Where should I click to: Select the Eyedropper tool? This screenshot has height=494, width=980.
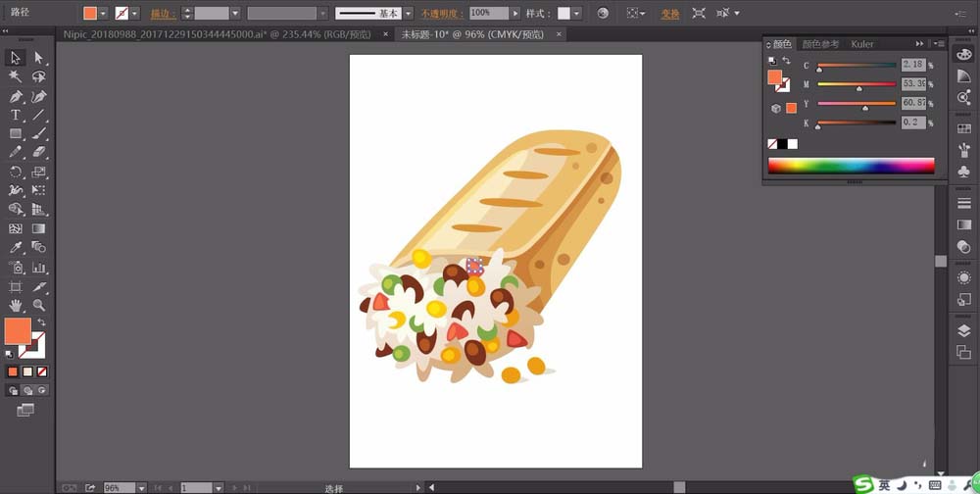[x=16, y=248]
